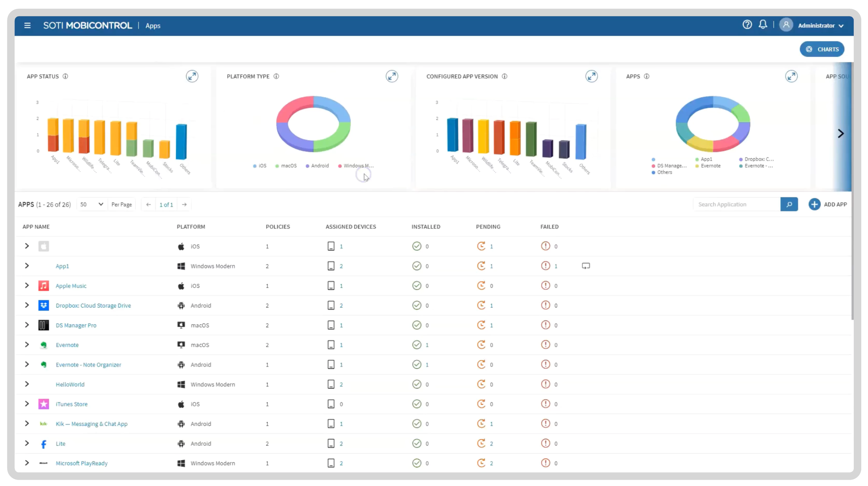This screenshot has width=868, height=486.
Task: Sort by App Name column header
Action: click(36, 227)
